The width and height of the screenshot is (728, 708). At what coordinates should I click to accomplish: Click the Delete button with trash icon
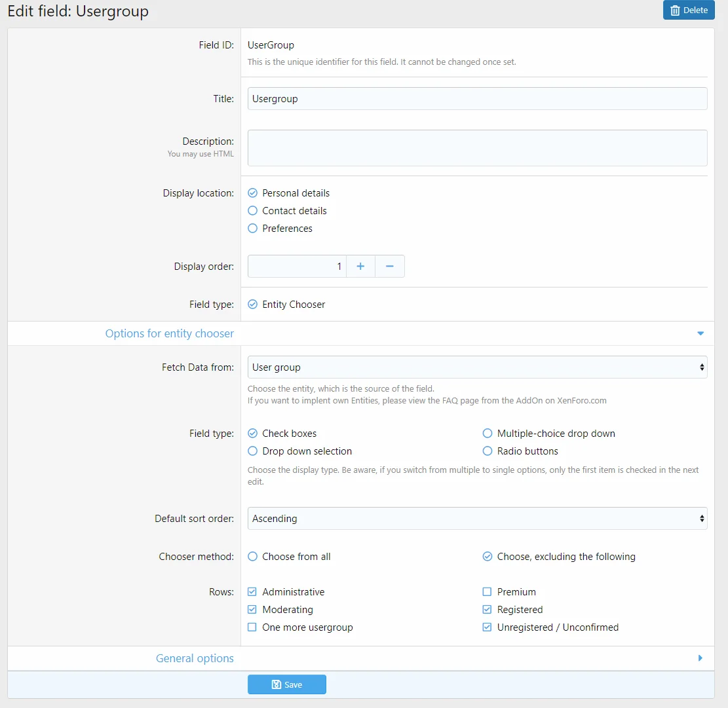pyautogui.click(x=688, y=10)
